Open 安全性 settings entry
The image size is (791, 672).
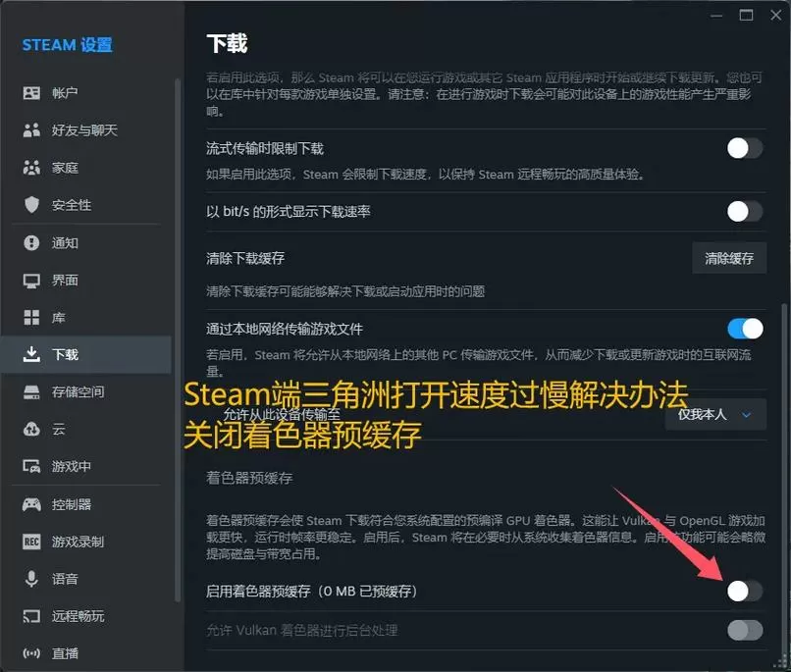85,205
